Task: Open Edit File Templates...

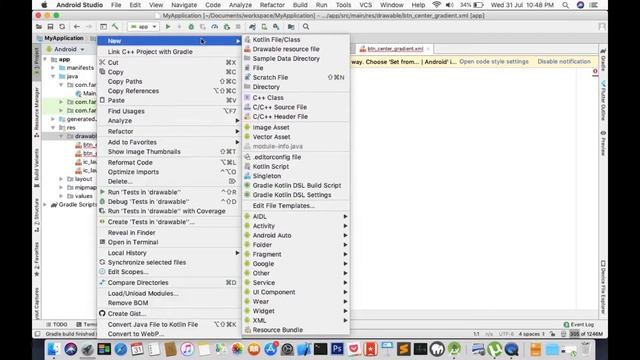Action: coord(296,206)
